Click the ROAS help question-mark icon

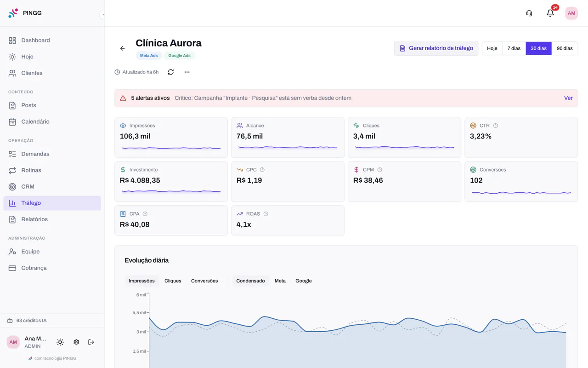pyautogui.click(x=266, y=214)
